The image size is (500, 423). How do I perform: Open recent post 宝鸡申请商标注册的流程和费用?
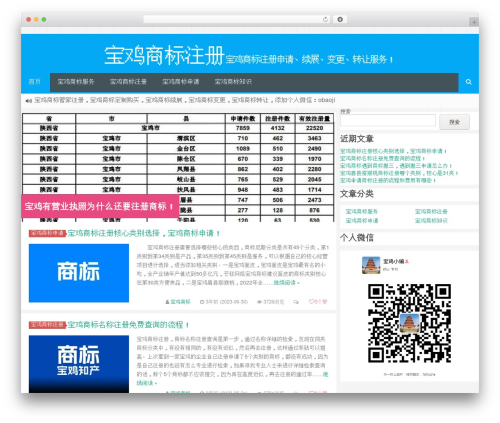[x=388, y=180]
